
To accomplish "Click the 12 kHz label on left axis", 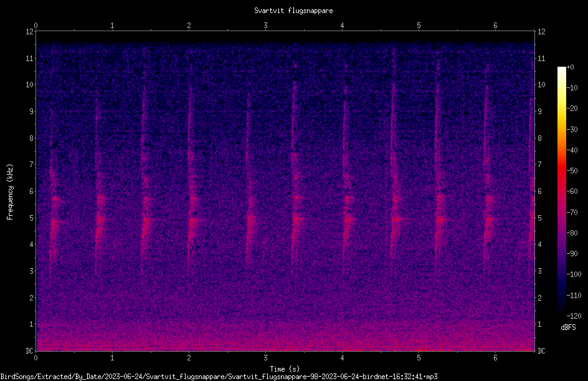I will pyautogui.click(x=29, y=32).
